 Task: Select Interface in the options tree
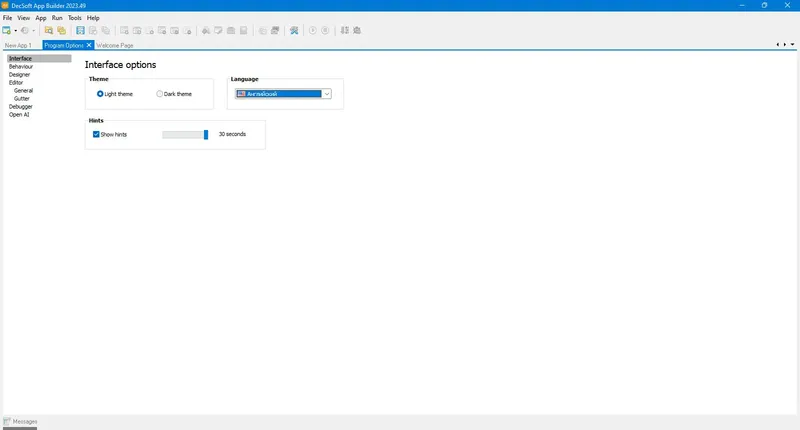[x=39, y=59]
